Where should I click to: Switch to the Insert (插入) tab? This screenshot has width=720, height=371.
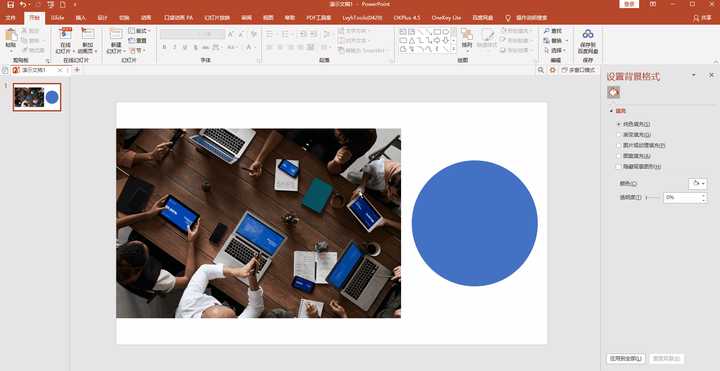tap(81, 18)
